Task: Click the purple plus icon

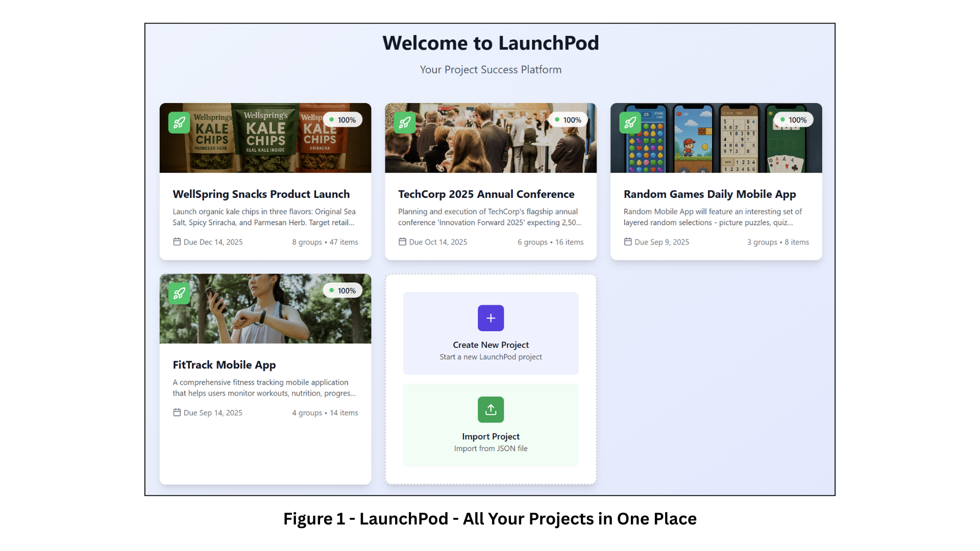Action: (491, 318)
